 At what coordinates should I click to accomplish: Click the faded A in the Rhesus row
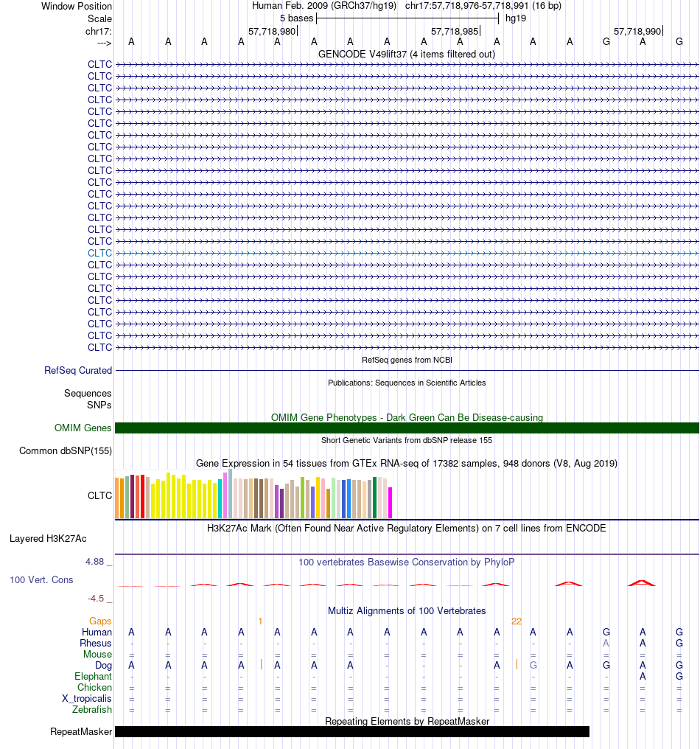pos(606,643)
